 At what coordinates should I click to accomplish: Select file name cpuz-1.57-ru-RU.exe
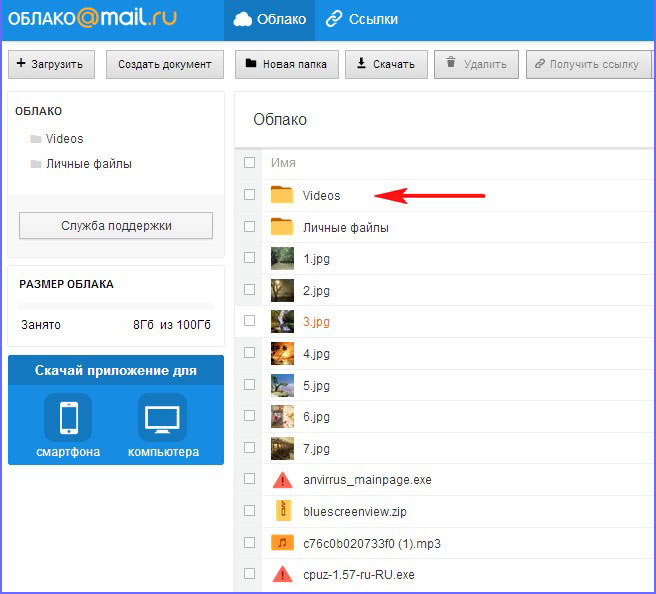tap(359, 575)
